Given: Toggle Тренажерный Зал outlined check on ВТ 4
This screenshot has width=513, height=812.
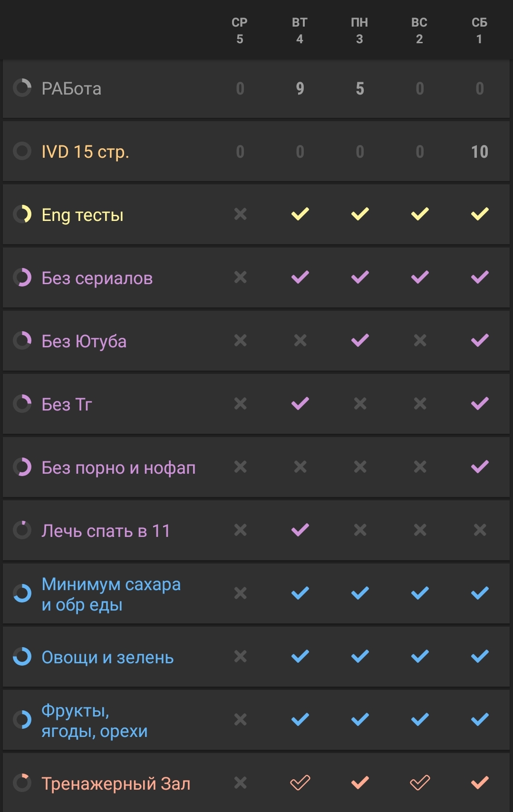Looking at the screenshot, I should (x=300, y=782).
